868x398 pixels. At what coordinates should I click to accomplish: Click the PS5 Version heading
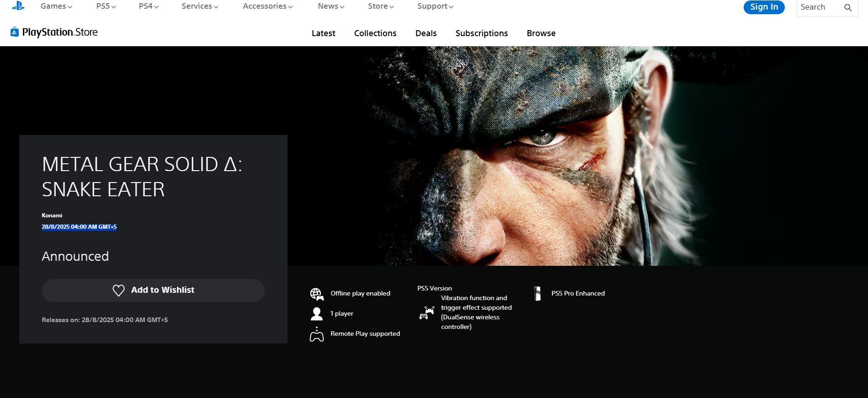point(435,288)
